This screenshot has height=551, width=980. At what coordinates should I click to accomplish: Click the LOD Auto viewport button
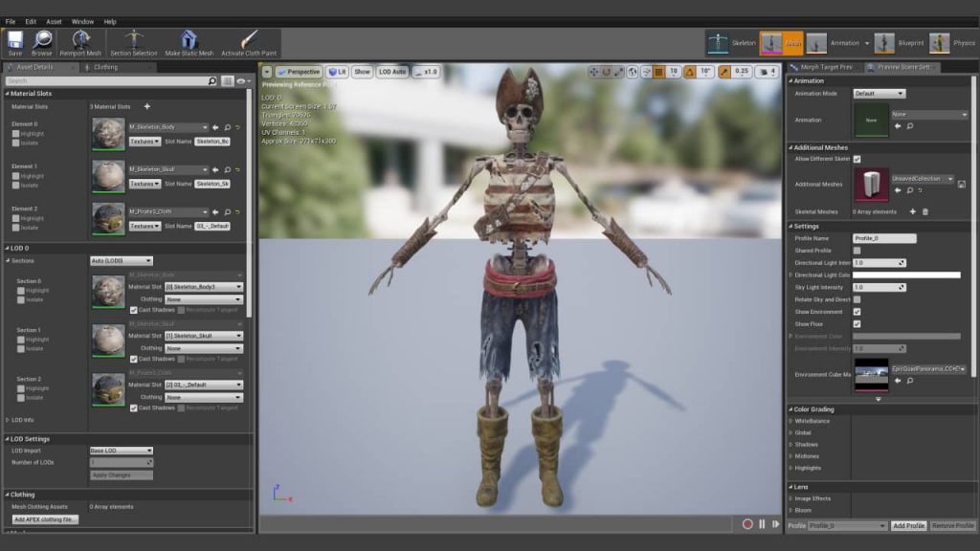391,72
